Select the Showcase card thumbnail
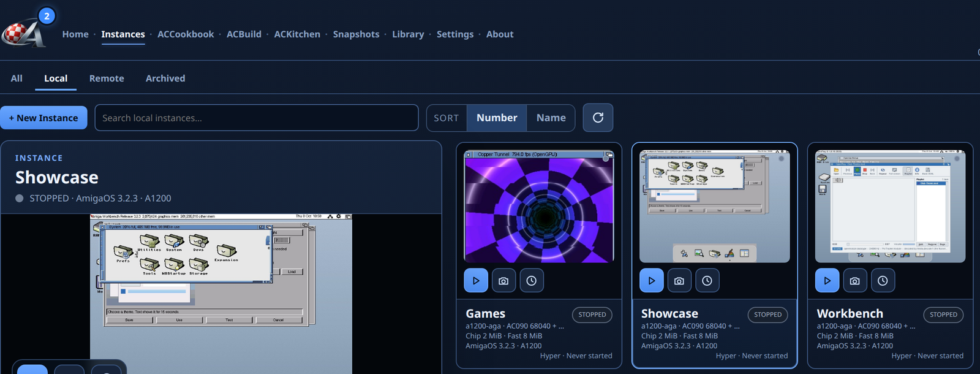The width and height of the screenshot is (980, 374). [x=715, y=207]
